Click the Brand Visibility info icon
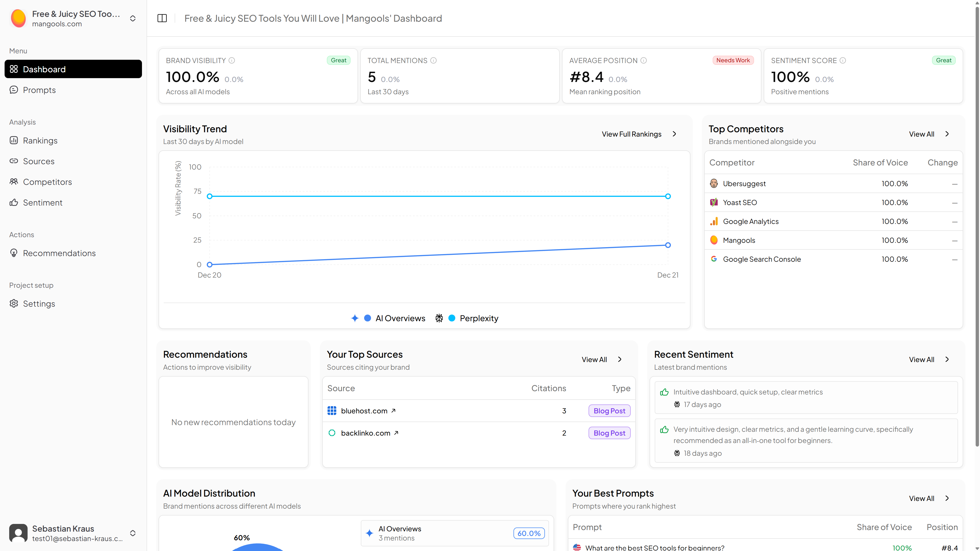 (x=232, y=61)
